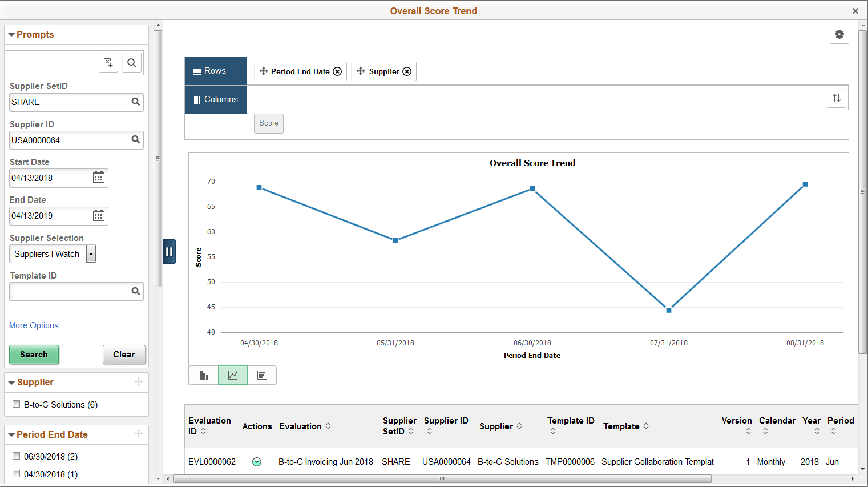Screen dimensions: 868x487
Task: Switch to the line chart view icon
Action: [x=233, y=375]
